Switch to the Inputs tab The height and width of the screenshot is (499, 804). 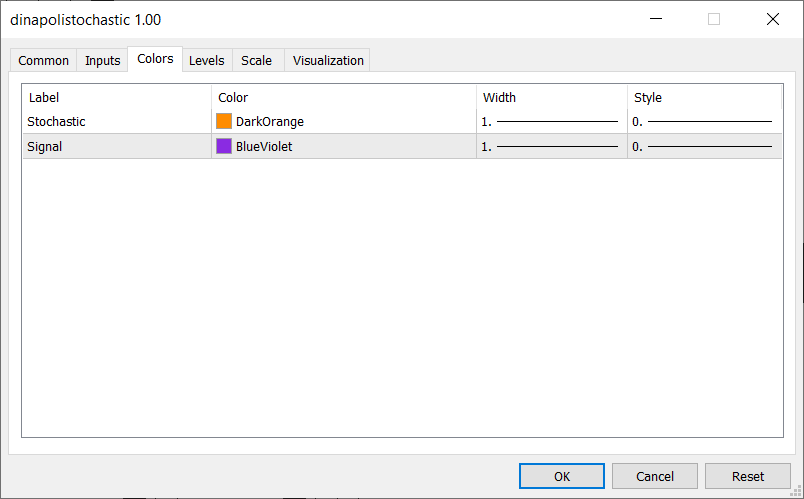103,61
